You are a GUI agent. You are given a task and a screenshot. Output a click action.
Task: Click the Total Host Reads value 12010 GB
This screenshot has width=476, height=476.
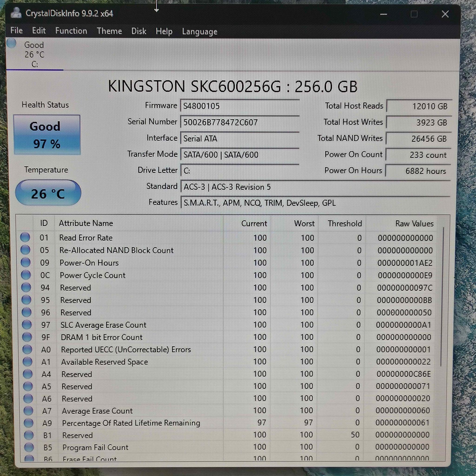click(x=419, y=106)
